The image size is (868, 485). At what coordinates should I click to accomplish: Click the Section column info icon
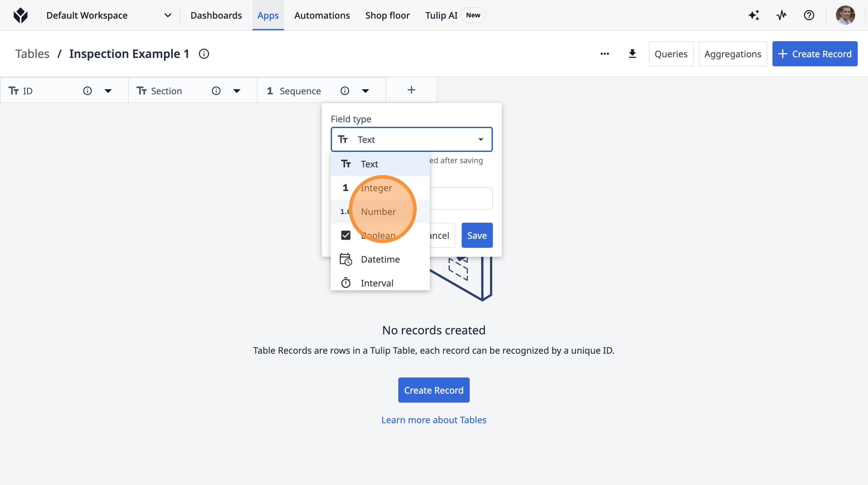216,91
